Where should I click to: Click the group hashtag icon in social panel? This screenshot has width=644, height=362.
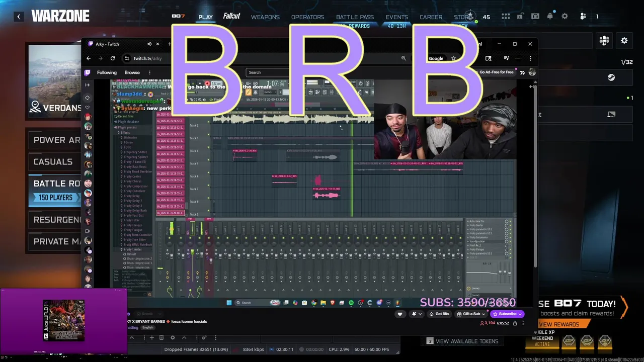pos(604,40)
